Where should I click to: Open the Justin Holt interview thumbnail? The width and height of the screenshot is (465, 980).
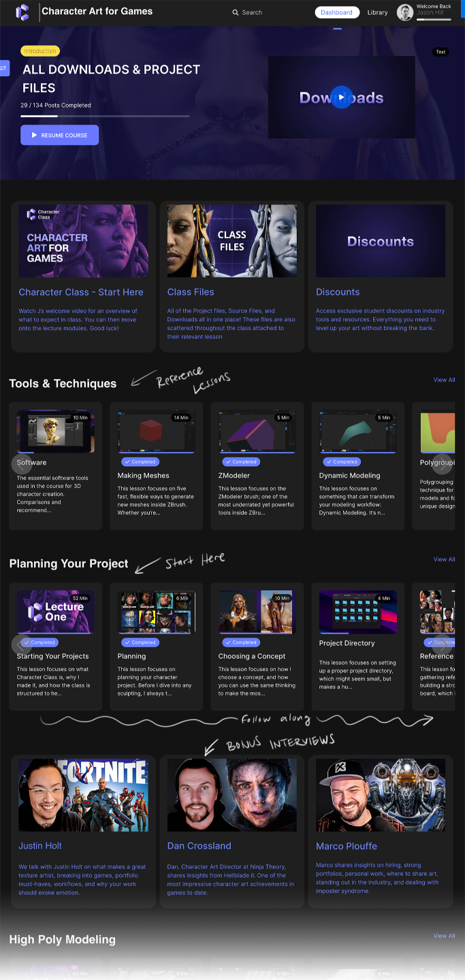[x=83, y=795]
